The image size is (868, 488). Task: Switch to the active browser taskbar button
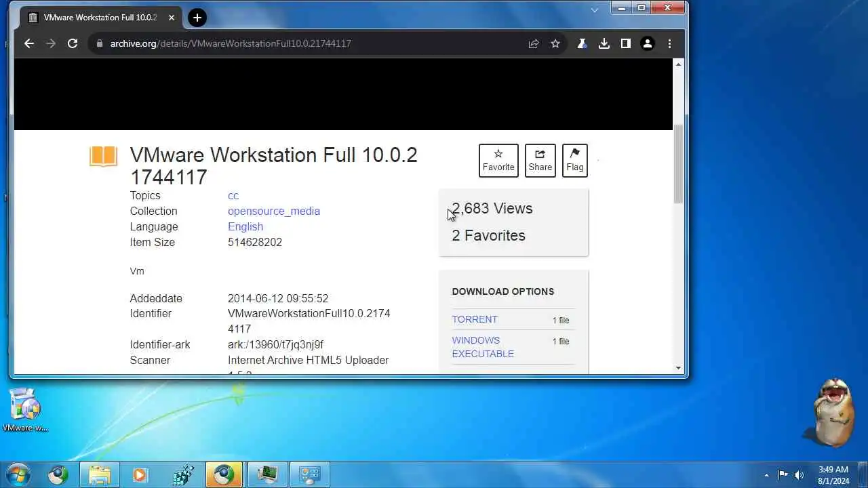(224, 474)
